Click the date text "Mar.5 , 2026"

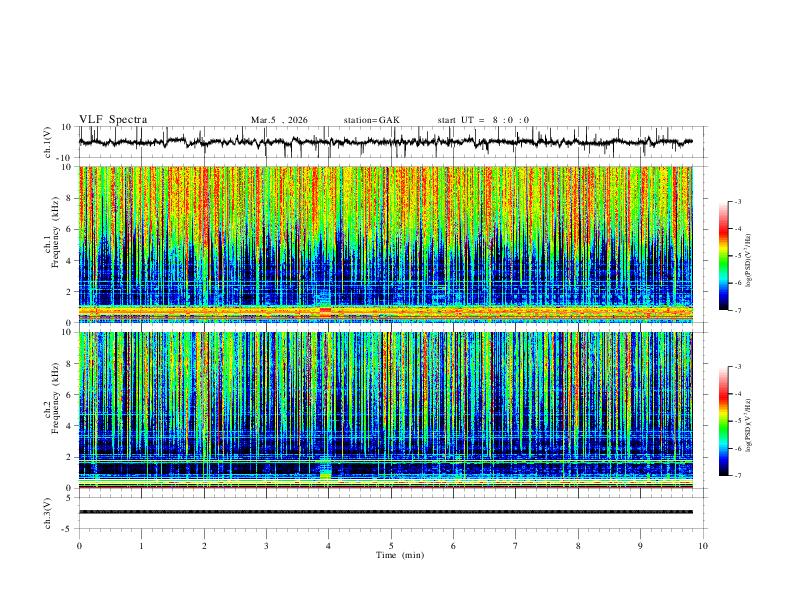click(279, 120)
